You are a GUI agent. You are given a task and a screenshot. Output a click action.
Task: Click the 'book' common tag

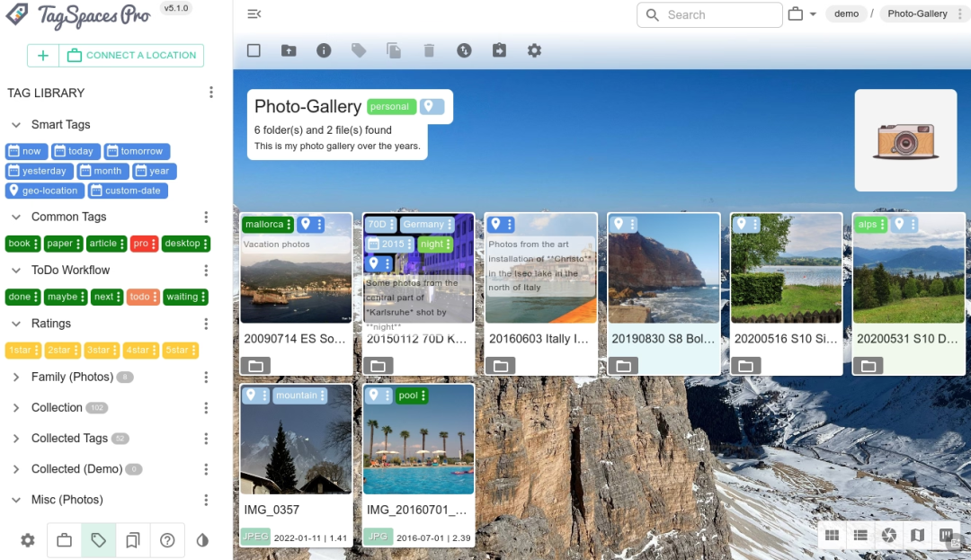pyautogui.click(x=22, y=244)
